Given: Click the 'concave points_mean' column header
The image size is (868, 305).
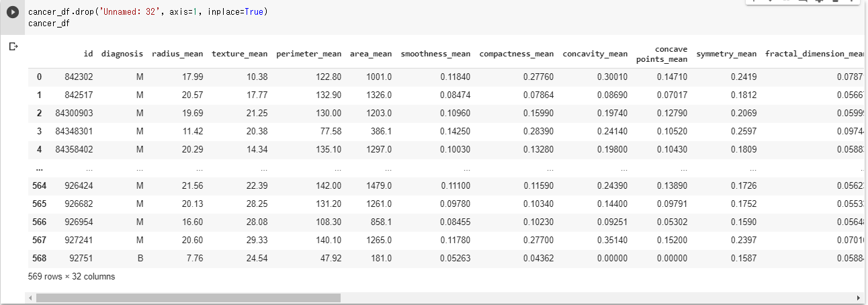Looking at the screenshot, I should [662, 54].
